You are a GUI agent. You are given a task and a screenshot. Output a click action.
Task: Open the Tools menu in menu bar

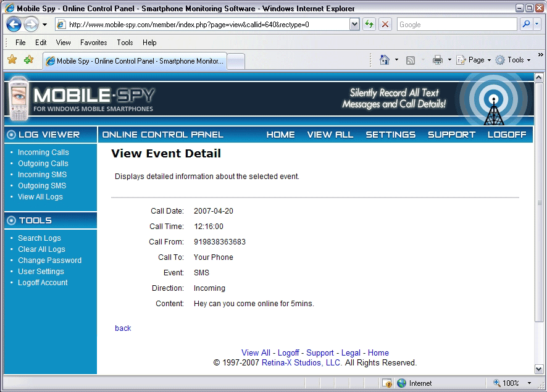click(x=125, y=43)
